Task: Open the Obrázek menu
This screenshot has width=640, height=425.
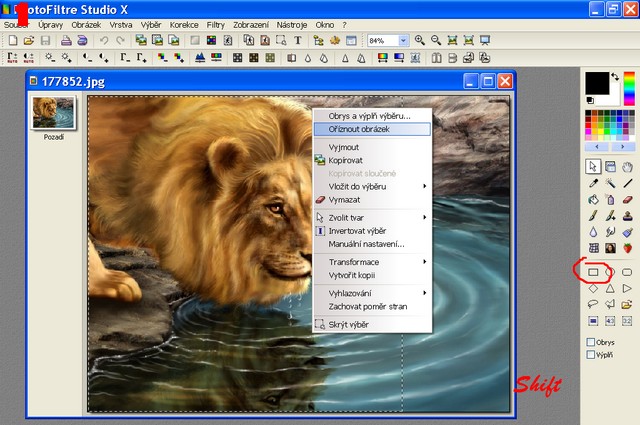Action: coord(86,25)
